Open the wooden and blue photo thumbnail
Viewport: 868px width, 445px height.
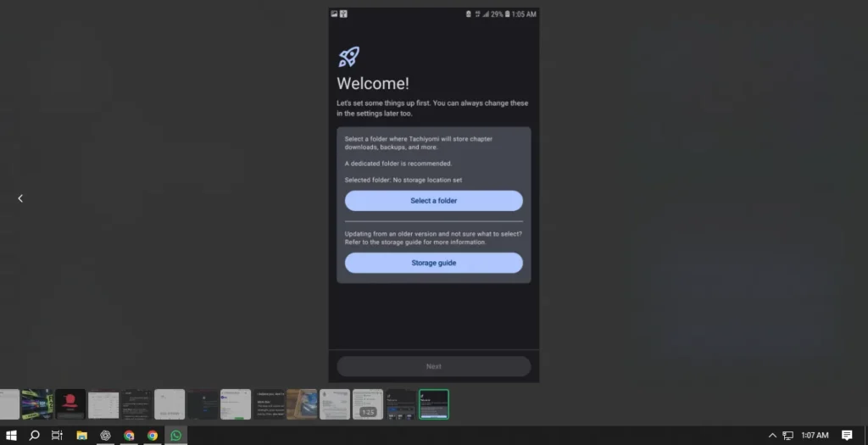click(302, 404)
